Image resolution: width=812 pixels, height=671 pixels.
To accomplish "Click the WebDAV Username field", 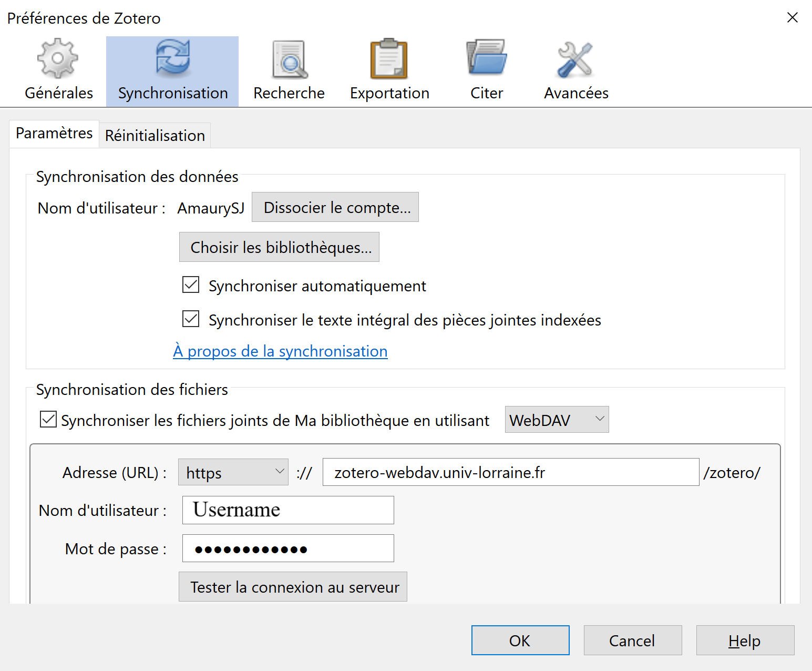I will coord(288,510).
